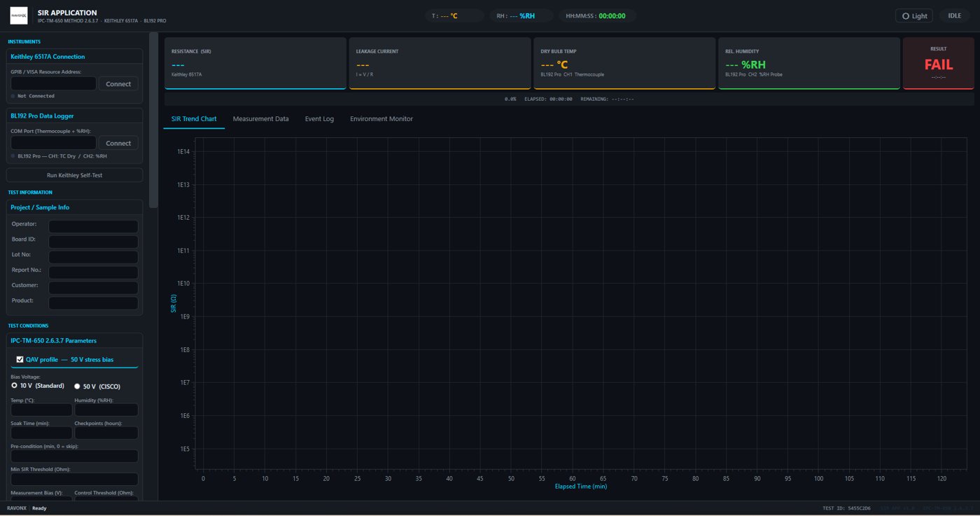Click the FAIL result card
The image size is (980, 516).
click(x=939, y=63)
